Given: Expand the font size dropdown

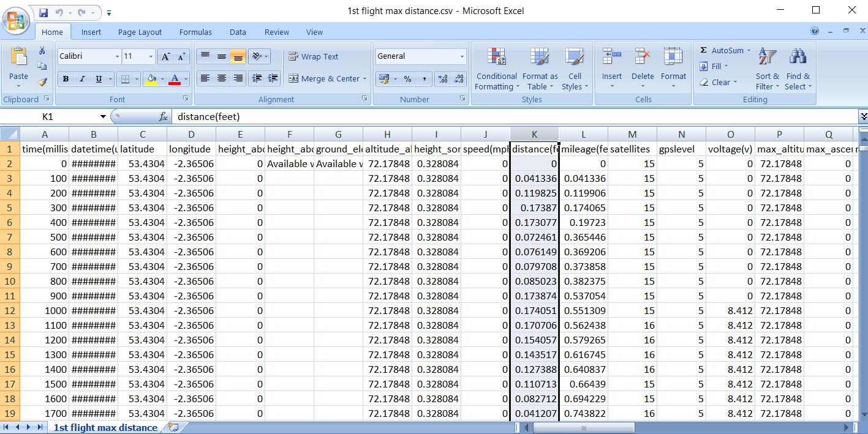Looking at the screenshot, I should tap(151, 56).
